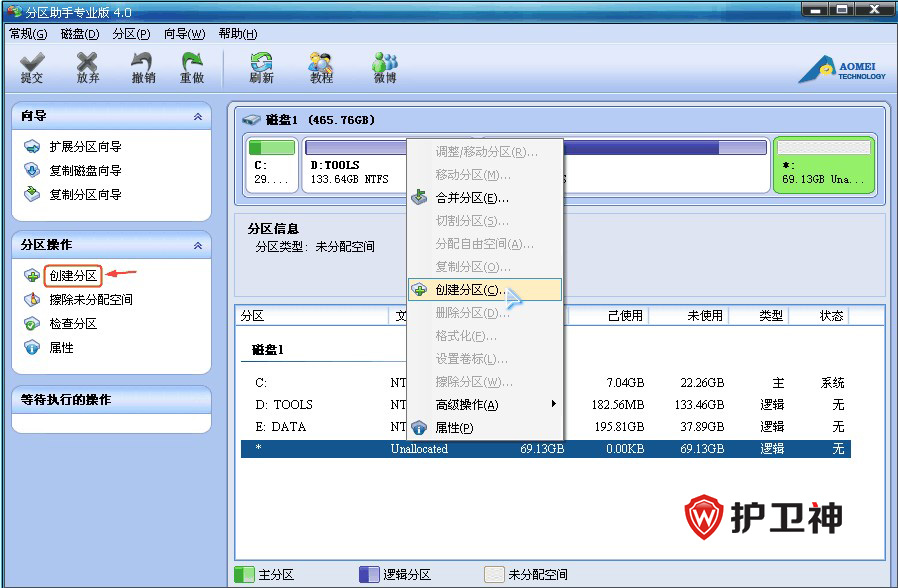
Task: Click the 磁盘1 hard drive icon
Action: coord(251,120)
